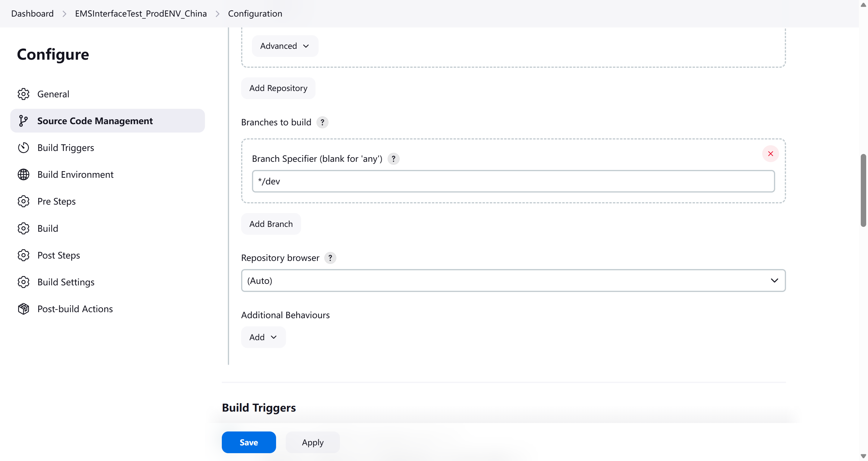Open help for Branches to build

(x=322, y=122)
